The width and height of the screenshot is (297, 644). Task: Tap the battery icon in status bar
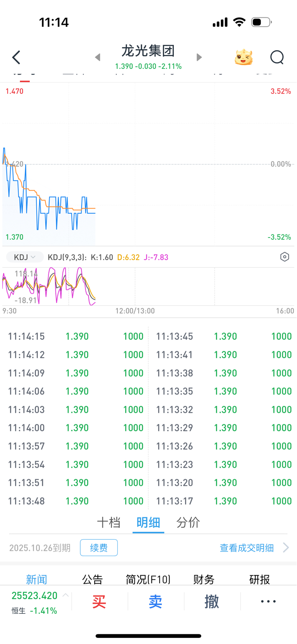(261, 22)
